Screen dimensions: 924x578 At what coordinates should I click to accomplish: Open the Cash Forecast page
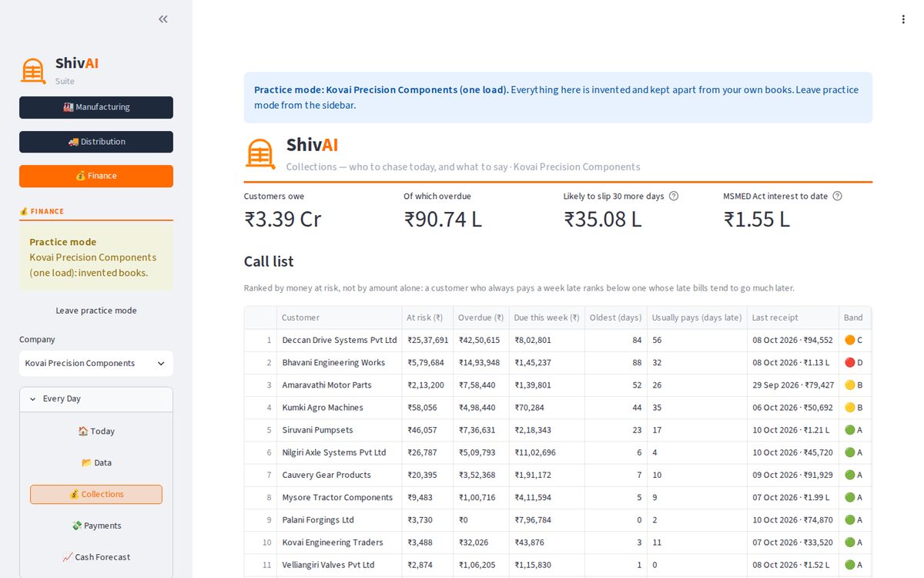pyautogui.click(x=96, y=557)
